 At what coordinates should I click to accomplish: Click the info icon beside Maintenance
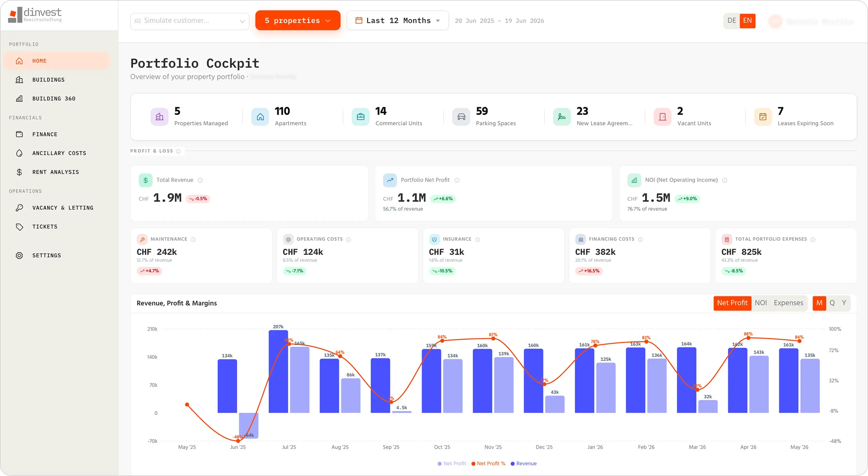(193, 239)
